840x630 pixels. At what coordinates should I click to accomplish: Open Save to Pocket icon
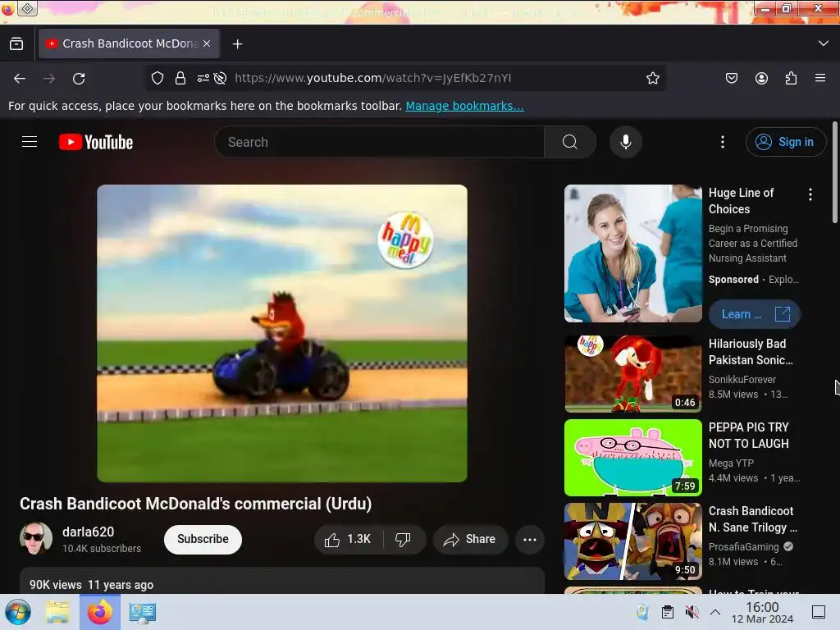(x=731, y=78)
